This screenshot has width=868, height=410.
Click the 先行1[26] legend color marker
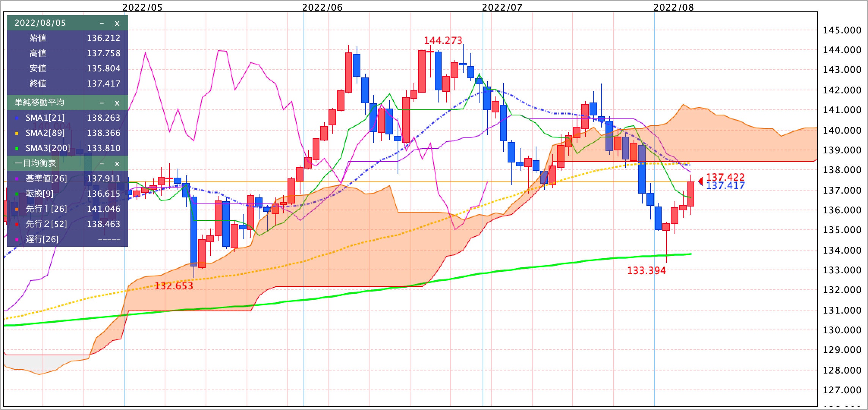click(x=17, y=210)
